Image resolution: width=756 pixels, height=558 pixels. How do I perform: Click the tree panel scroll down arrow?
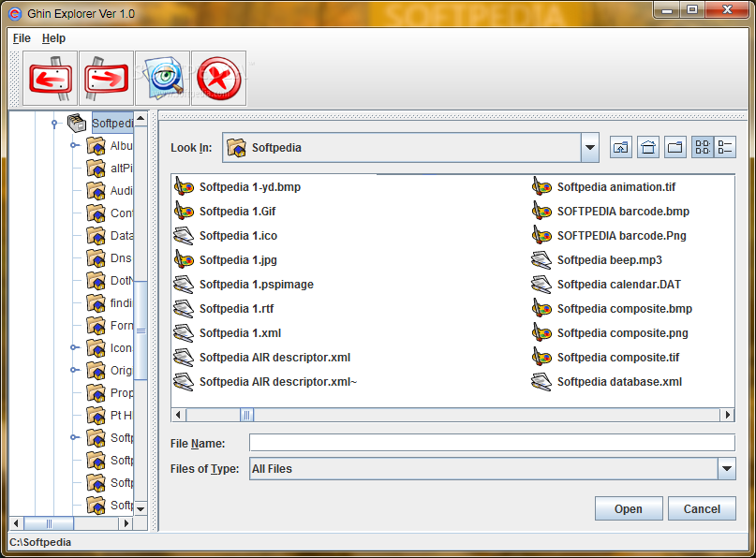[x=141, y=509]
